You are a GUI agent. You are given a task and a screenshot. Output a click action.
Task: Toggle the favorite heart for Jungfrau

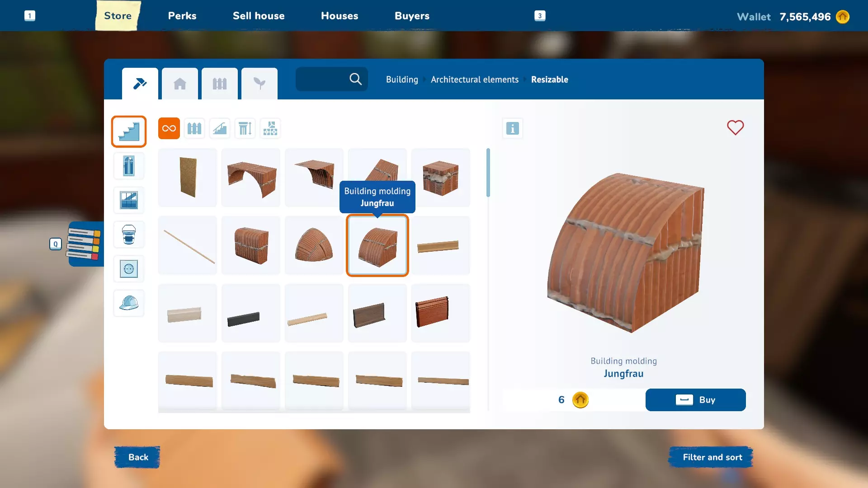tap(735, 127)
